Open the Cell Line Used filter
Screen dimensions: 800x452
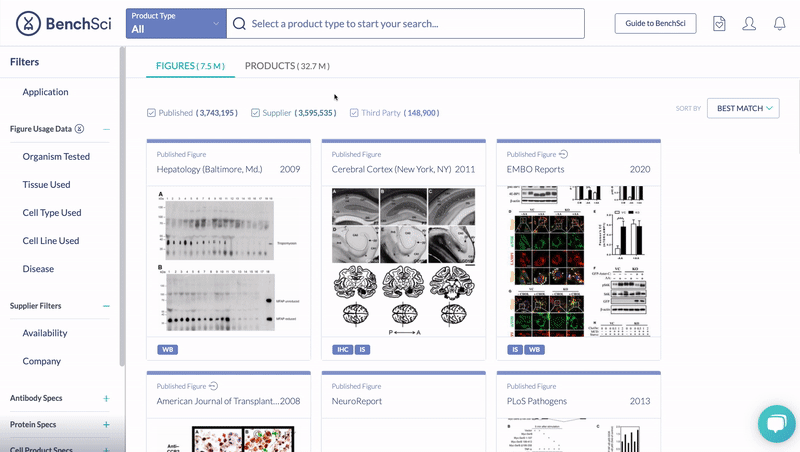pos(51,241)
